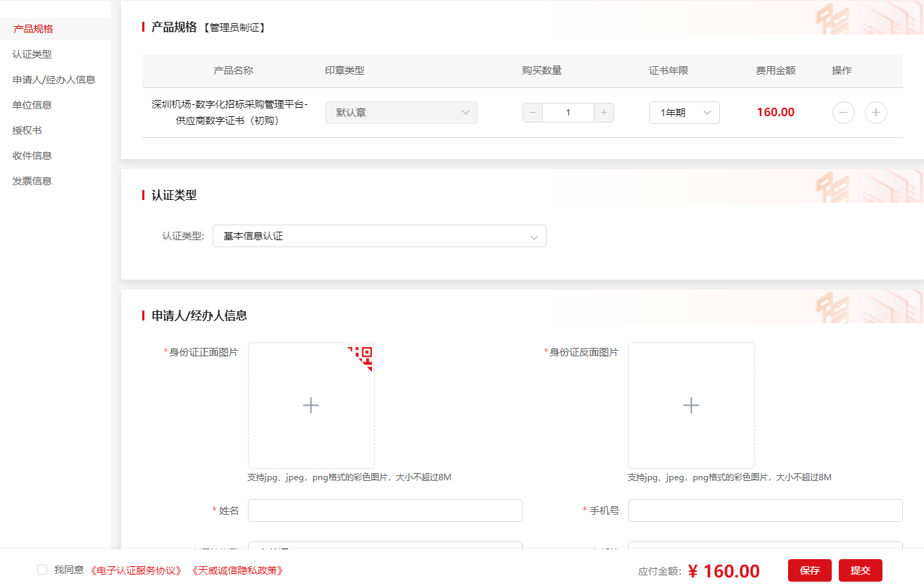Select 产品规格 in the left sidebar
The width and height of the screenshot is (924, 588).
pos(33,29)
